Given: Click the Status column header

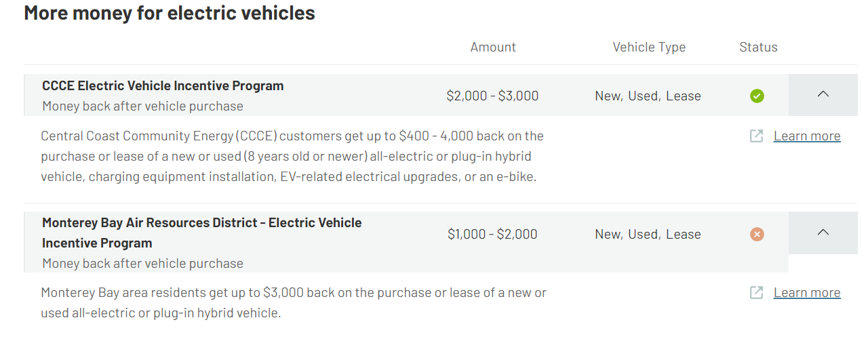Looking at the screenshot, I should point(758,47).
